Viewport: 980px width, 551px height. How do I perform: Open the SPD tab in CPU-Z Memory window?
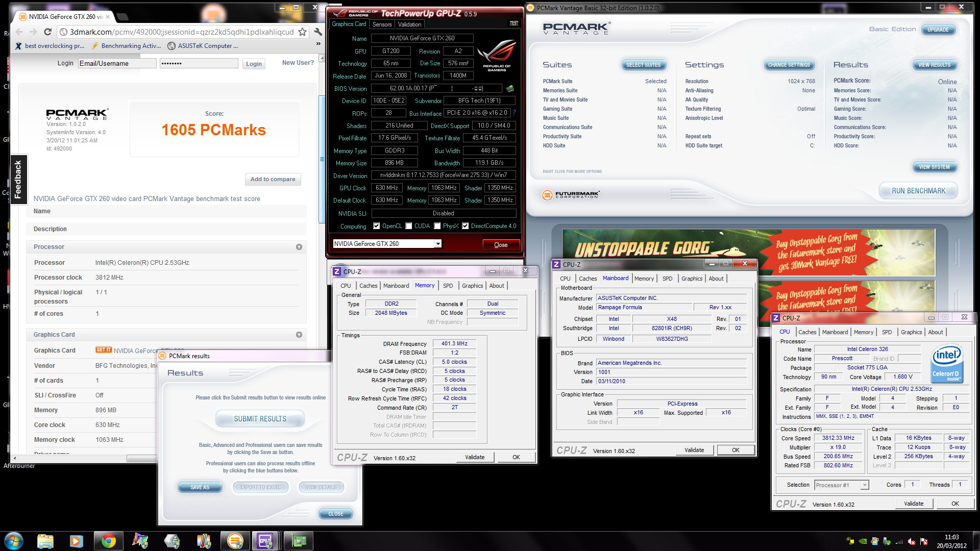[x=448, y=286]
